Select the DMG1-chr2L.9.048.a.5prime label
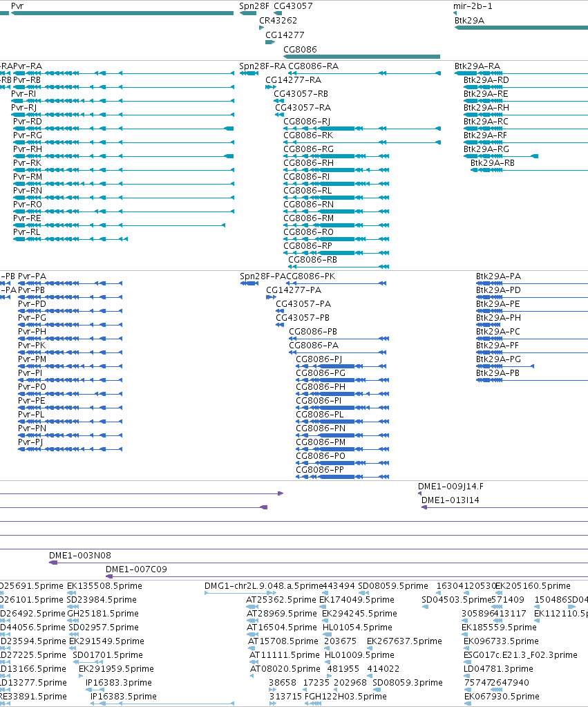 click(x=264, y=586)
